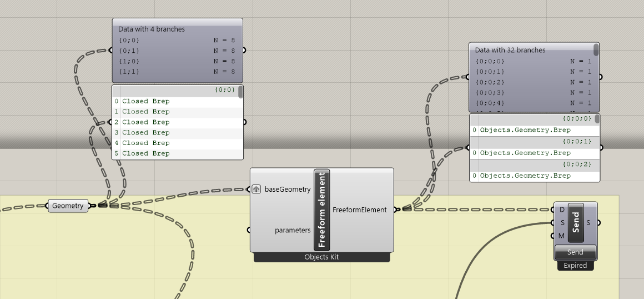Select the {1;0} branch row N = 8
The height and width of the screenshot is (299, 644).
[x=177, y=61]
